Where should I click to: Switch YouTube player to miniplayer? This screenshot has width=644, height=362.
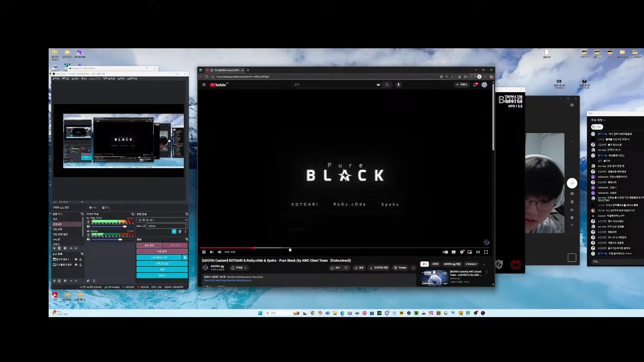(x=470, y=252)
